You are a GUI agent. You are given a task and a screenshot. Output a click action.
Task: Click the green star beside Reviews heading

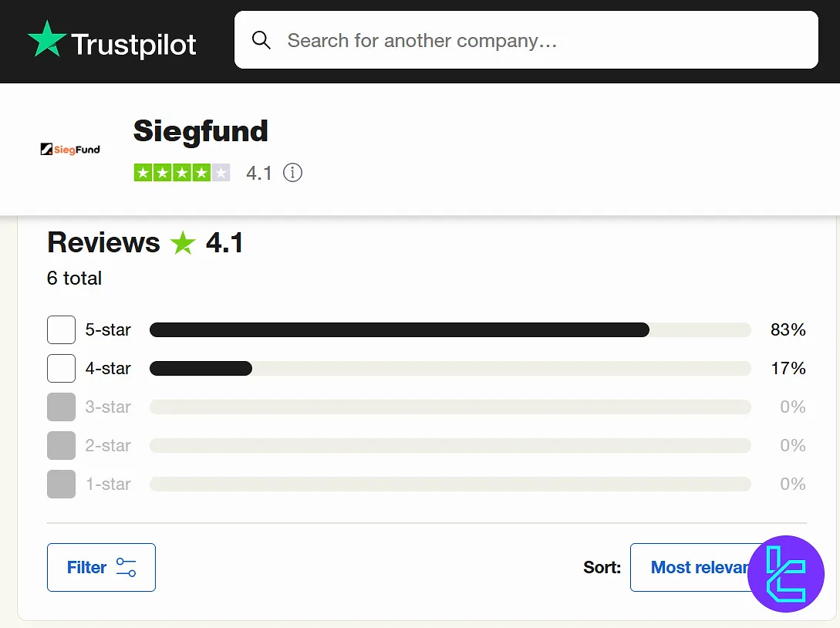click(x=182, y=243)
